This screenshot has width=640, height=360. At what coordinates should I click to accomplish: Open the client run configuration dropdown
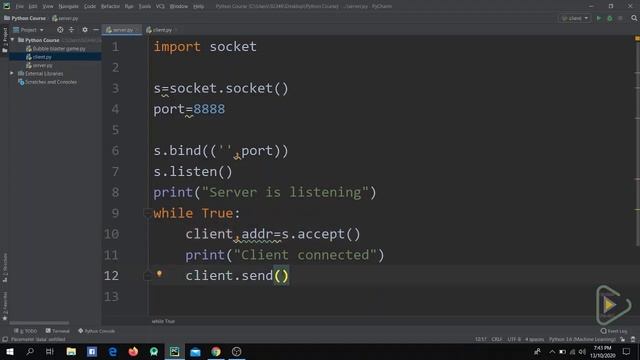tap(575, 18)
